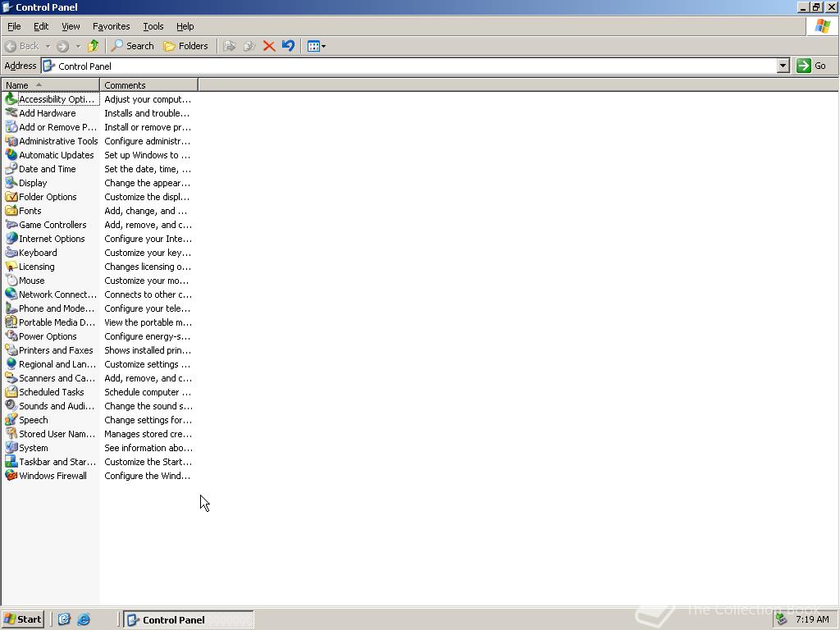840x630 pixels.
Task: Sort by the Comments column header
Action: 149,85
